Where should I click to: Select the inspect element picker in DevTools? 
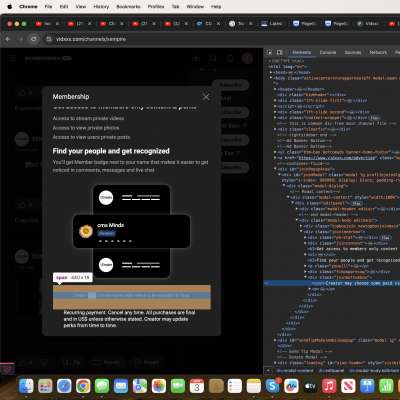tap(269, 52)
